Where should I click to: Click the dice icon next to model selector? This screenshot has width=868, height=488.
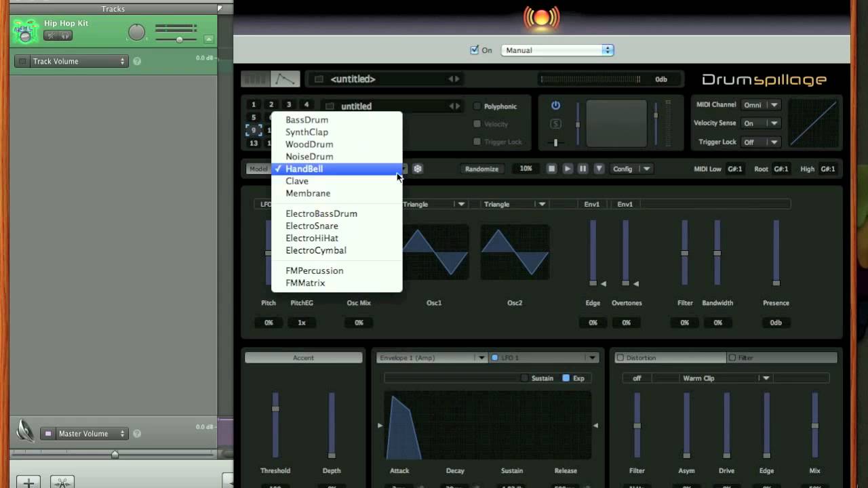pyautogui.click(x=418, y=169)
